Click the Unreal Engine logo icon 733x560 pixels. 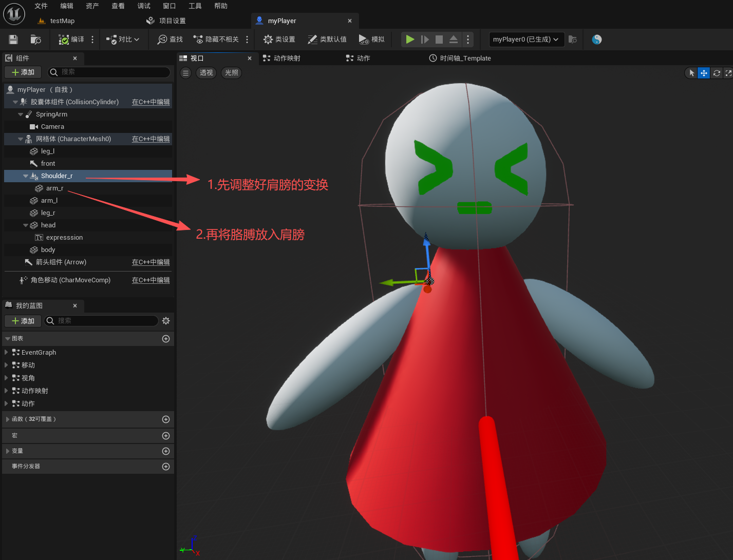click(x=14, y=13)
